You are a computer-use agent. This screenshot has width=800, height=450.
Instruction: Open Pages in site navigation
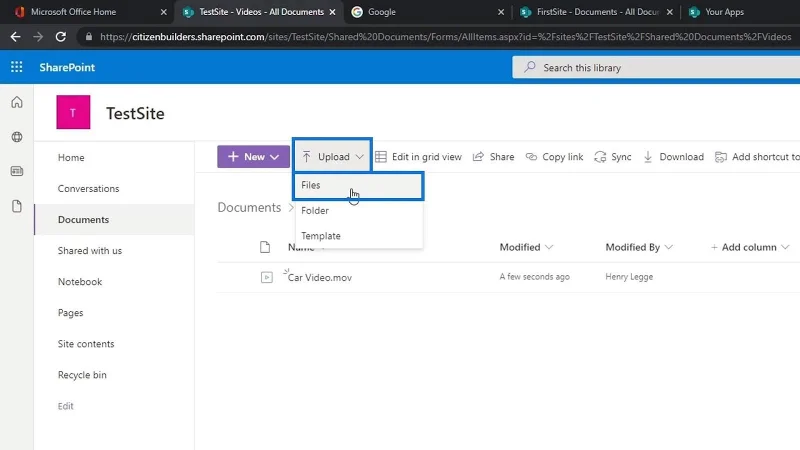70,313
